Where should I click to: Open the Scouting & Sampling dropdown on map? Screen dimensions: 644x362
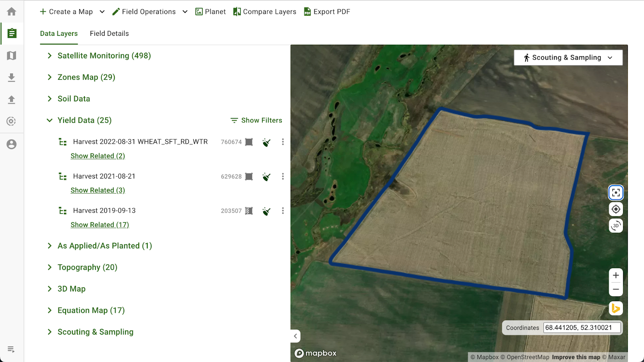(568, 58)
